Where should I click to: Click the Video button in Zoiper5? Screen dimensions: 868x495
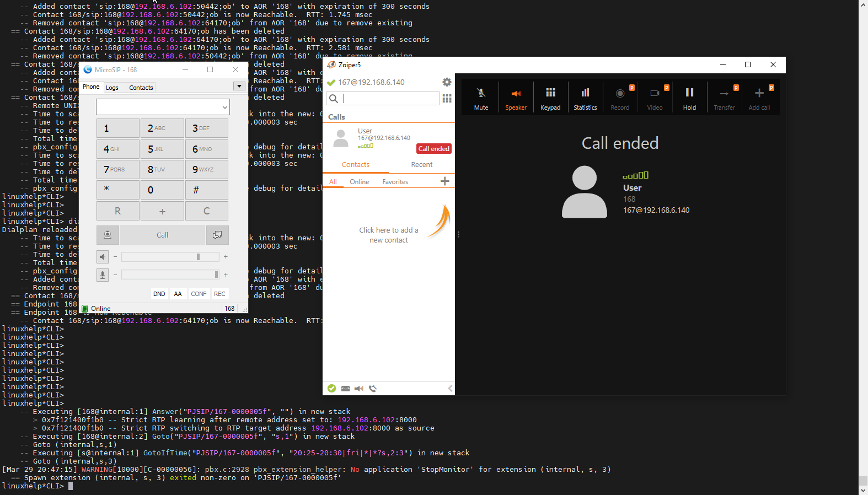click(655, 98)
